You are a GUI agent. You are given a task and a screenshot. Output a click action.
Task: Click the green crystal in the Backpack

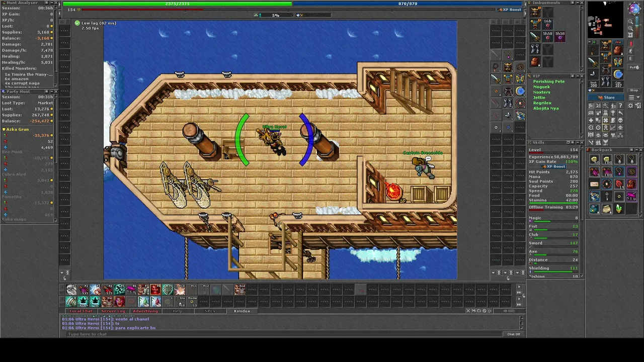point(619,209)
